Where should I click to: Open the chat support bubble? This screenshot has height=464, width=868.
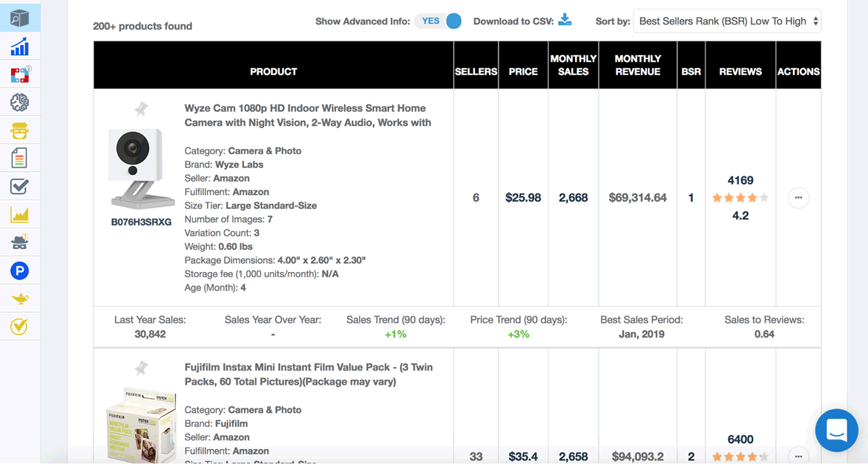tap(836, 430)
